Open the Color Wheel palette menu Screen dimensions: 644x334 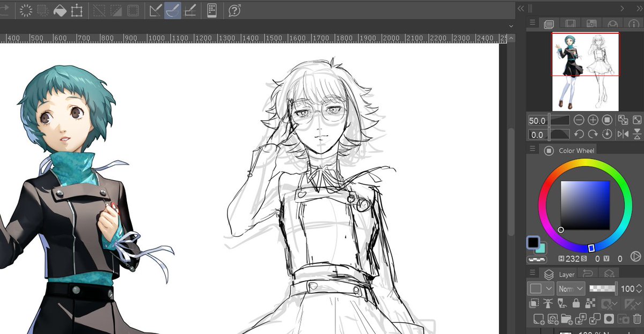[x=532, y=149]
